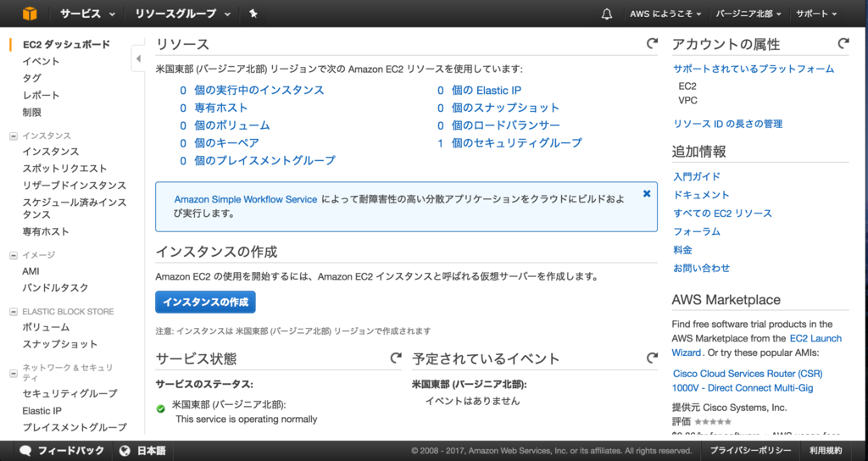868x461 pixels.
Task: Open the 個のボリューム resource link
Action: 232,125
